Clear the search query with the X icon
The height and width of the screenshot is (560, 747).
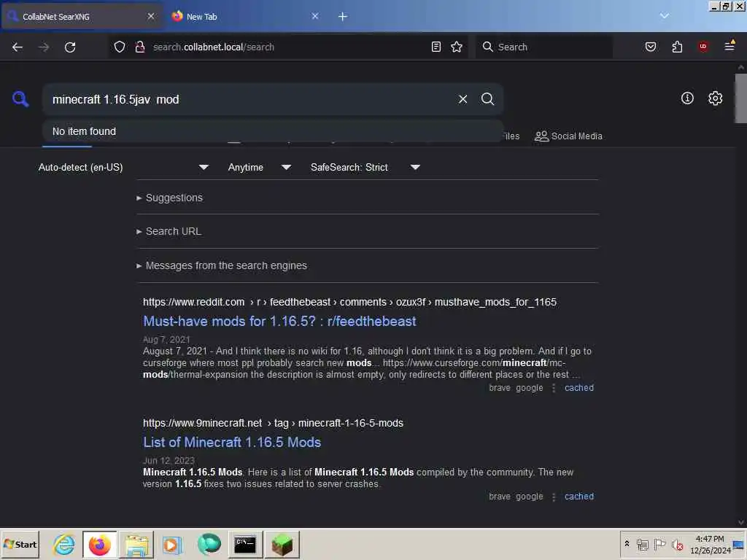click(462, 99)
